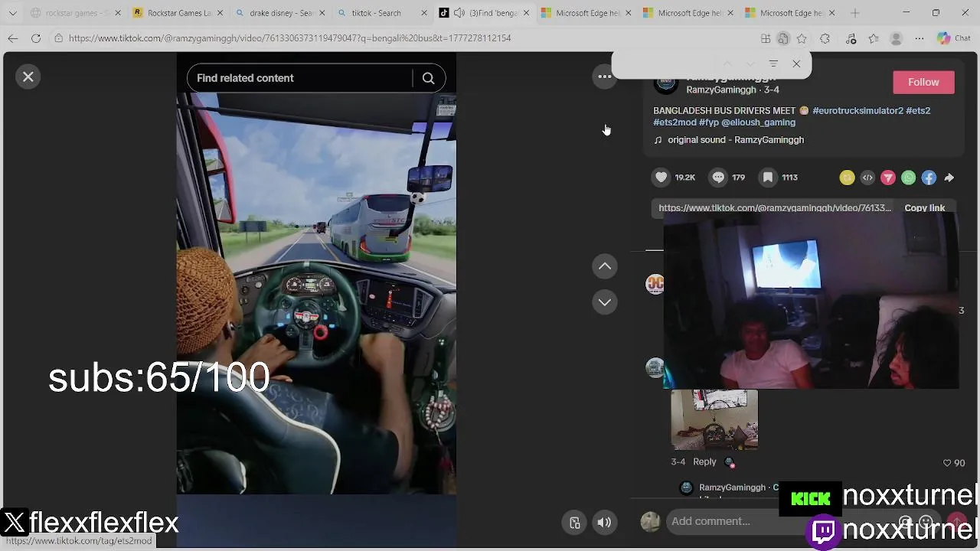Screen dimensions: 980x551
Task: Click the yellow repost icon
Action: (x=847, y=178)
